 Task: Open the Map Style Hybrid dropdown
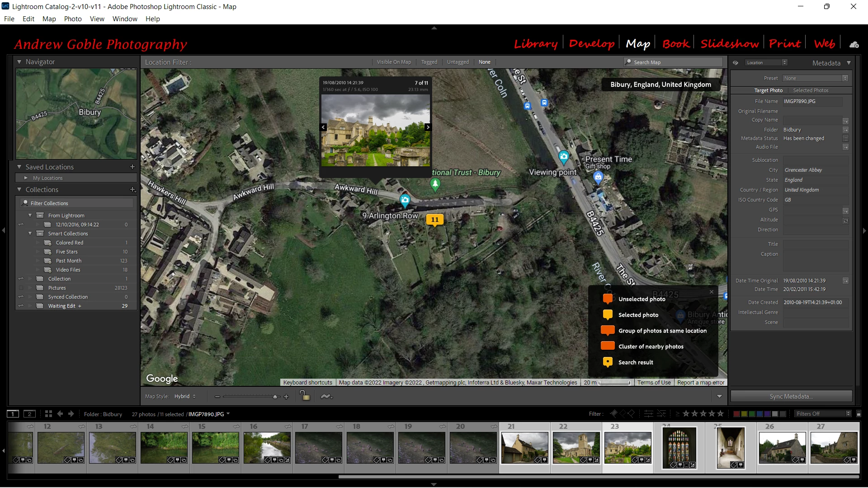tap(185, 397)
